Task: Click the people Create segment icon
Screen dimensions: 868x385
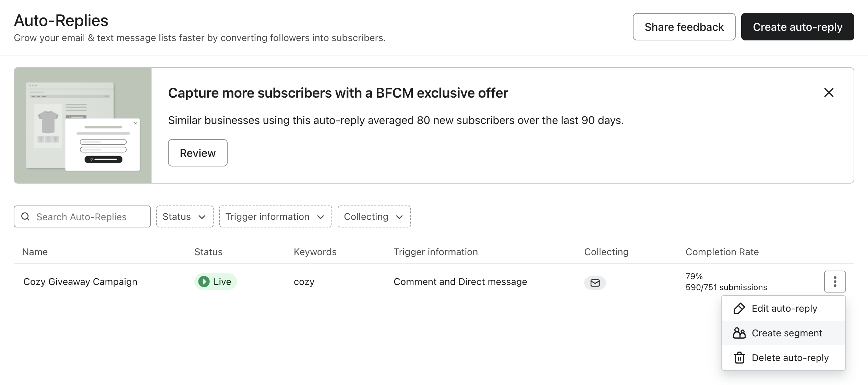Action: (739, 333)
